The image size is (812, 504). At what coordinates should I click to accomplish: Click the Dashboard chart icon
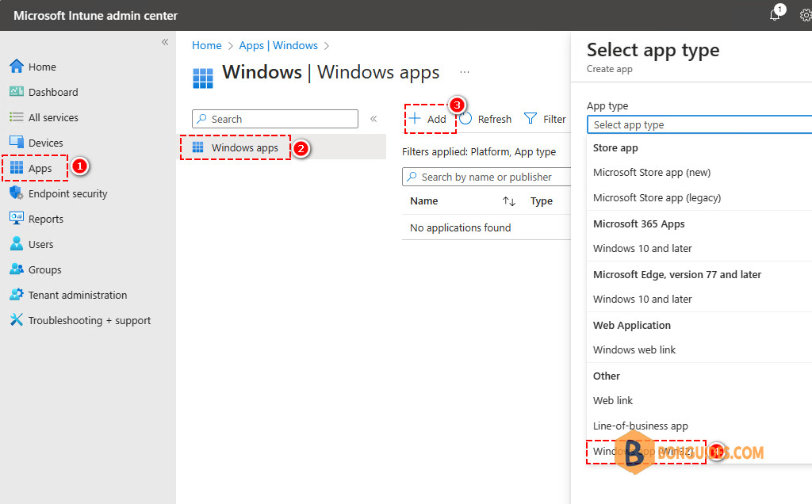coord(17,92)
